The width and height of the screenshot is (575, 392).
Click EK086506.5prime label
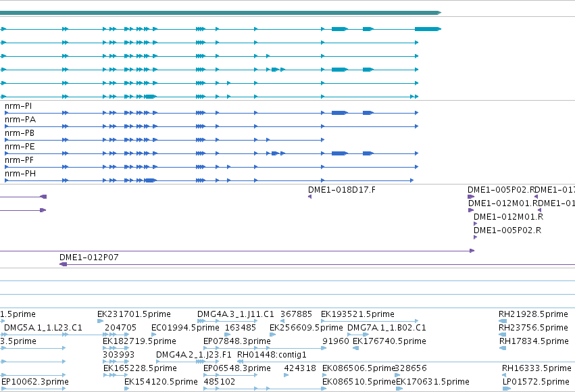[x=359, y=368]
